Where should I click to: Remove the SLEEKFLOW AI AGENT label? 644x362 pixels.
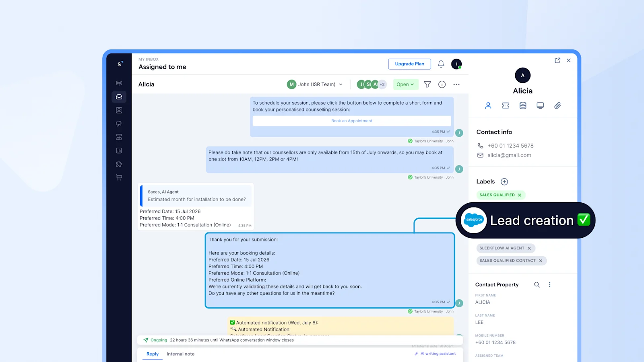[529, 248]
